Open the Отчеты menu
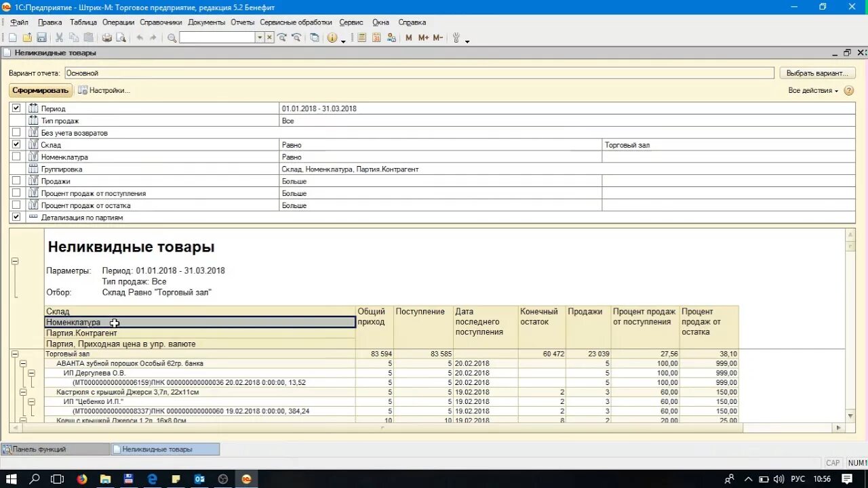This screenshot has width=868, height=488. click(x=242, y=22)
